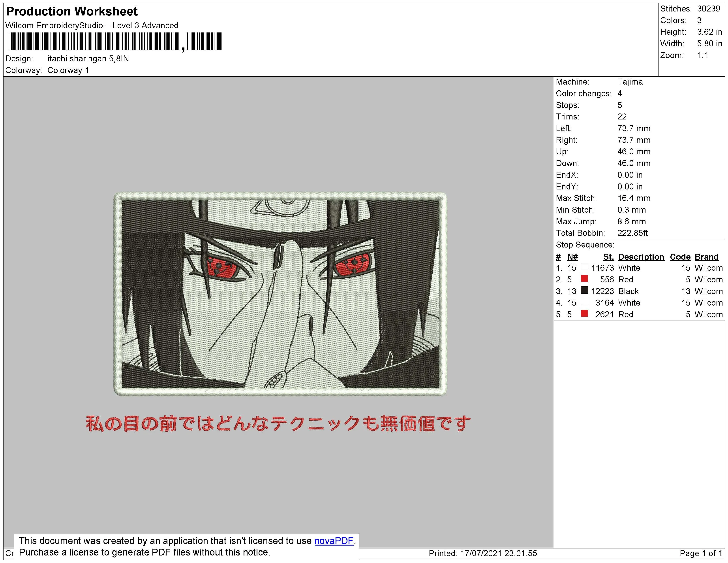Viewport: 728px width, 563px height.
Task: Click the stitches count '30239'
Action: (709, 9)
